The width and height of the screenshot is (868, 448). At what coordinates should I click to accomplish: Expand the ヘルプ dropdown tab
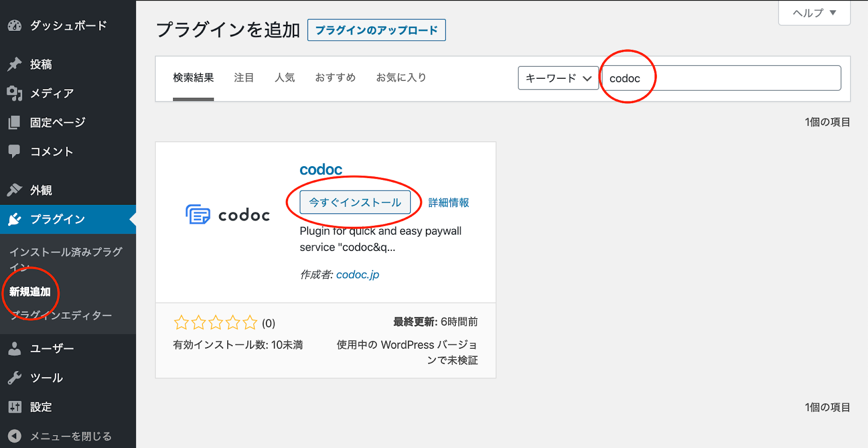pyautogui.click(x=814, y=13)
